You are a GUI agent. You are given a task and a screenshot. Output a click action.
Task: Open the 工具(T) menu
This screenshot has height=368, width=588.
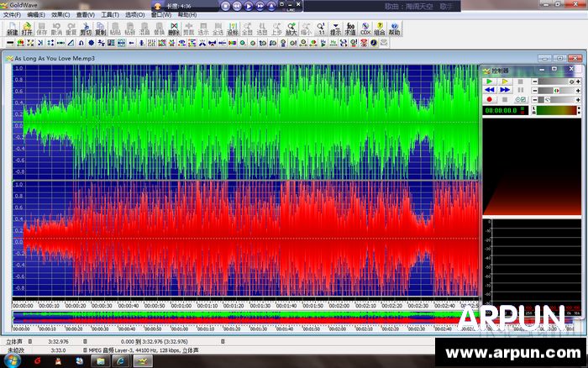[109, 15]
